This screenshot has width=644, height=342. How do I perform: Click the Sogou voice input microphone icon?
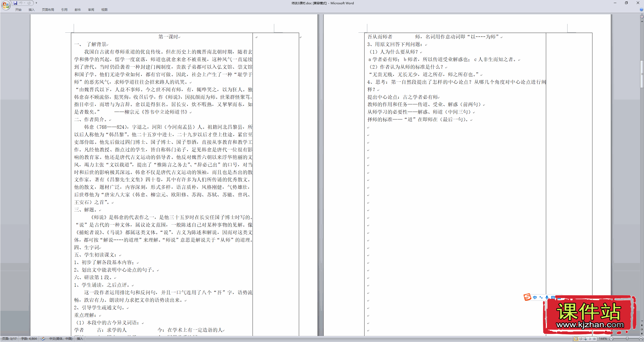tap(547, 297)
